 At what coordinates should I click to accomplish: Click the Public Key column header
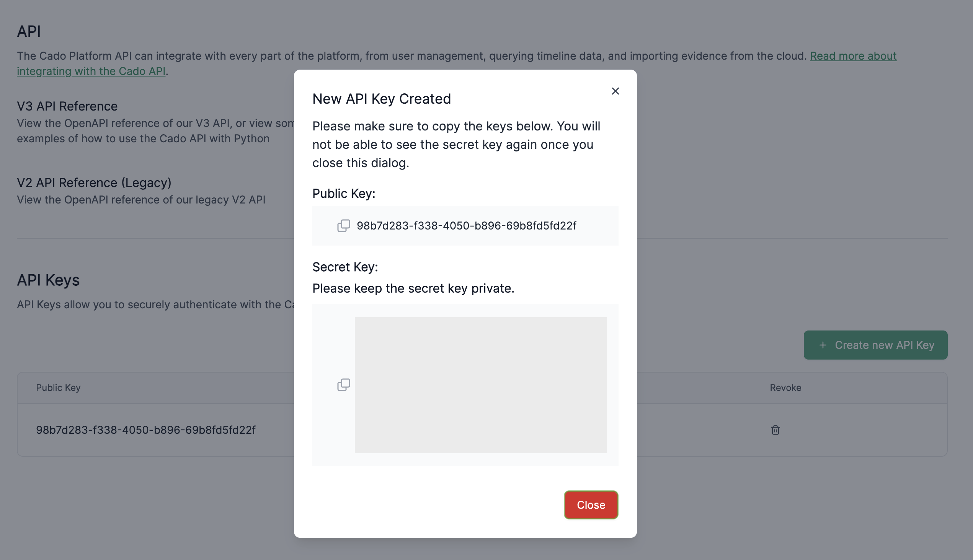click(58, 387)
